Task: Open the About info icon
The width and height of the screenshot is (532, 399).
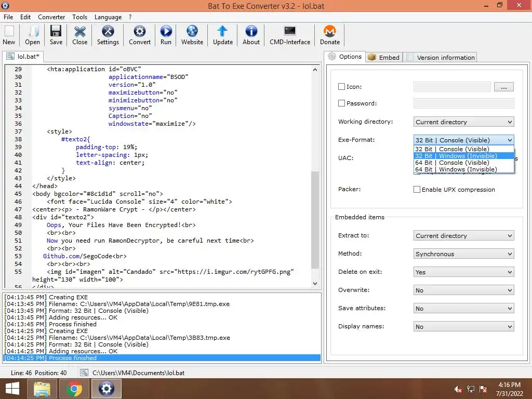Action: coord(251,35)
